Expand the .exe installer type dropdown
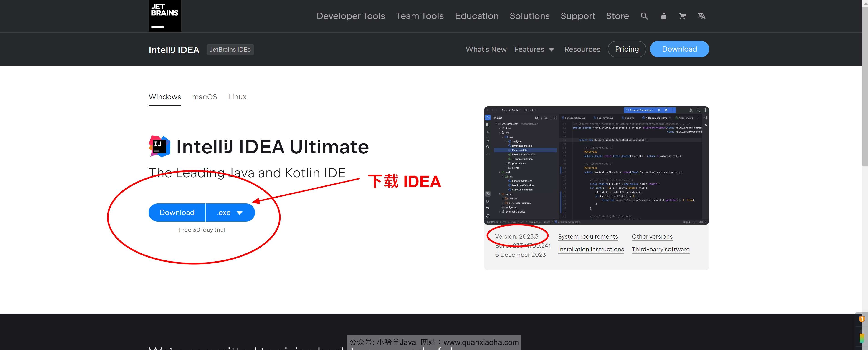The image size is (868, 350). [230, 212]
